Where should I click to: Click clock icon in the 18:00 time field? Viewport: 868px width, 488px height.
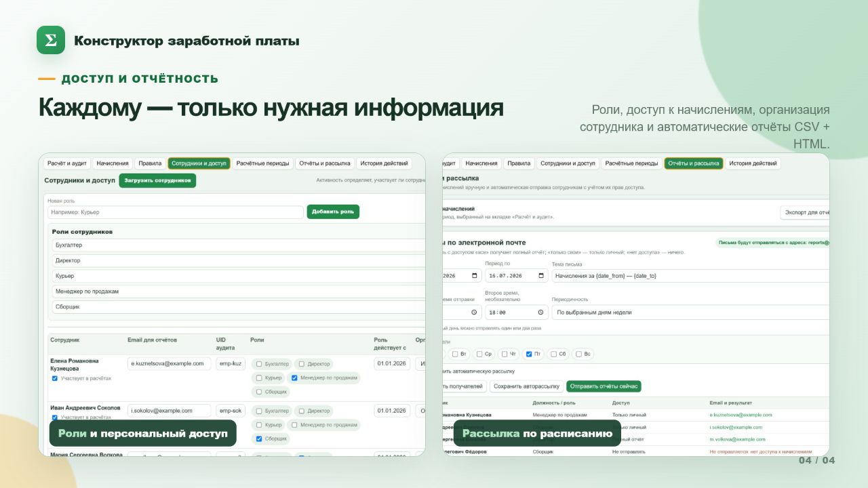click(x=541, y=312)
